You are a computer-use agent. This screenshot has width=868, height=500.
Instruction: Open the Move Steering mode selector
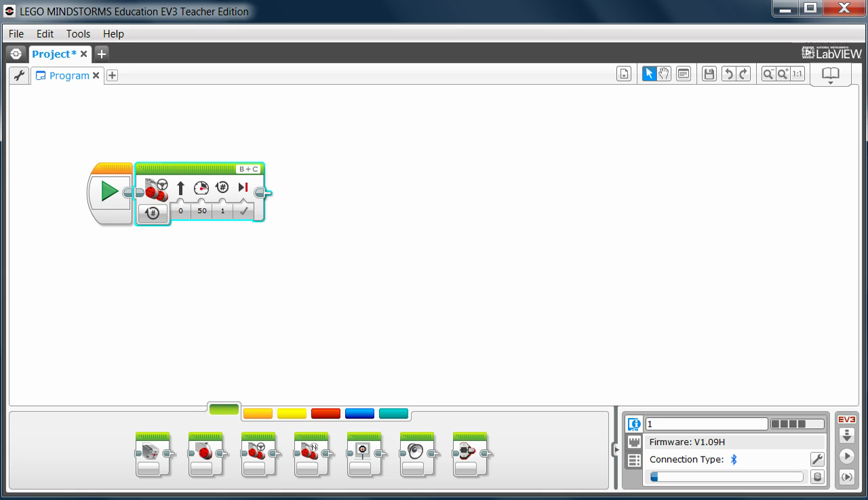(x=153, y=213)
